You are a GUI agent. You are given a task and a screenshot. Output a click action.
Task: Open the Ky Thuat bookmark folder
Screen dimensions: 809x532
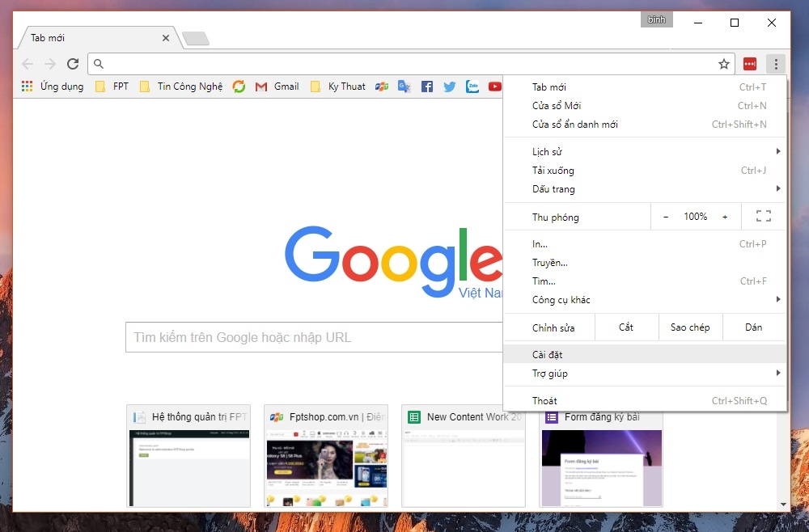click(338, 86)
